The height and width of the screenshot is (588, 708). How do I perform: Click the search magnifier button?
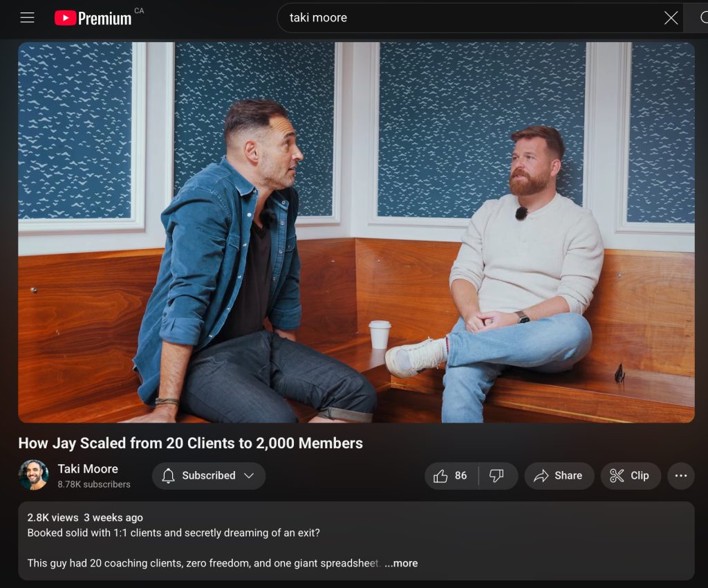click(700, 18)
